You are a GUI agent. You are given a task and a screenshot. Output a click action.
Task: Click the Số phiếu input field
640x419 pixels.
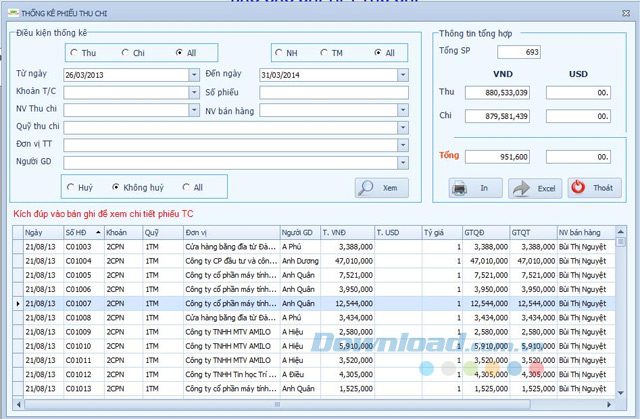coord(333,92)
